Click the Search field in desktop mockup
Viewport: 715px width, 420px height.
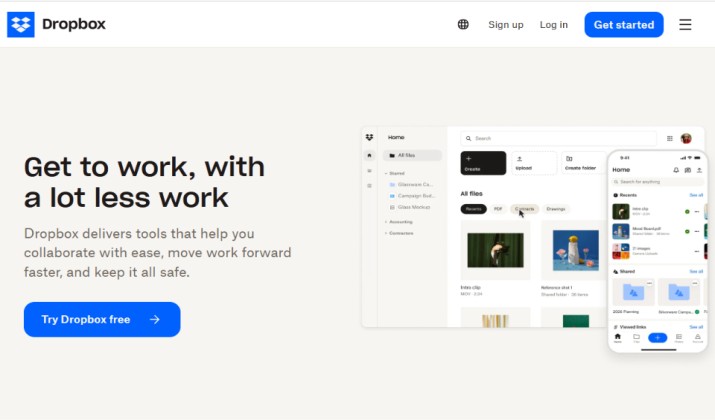[x=558, y=138]
